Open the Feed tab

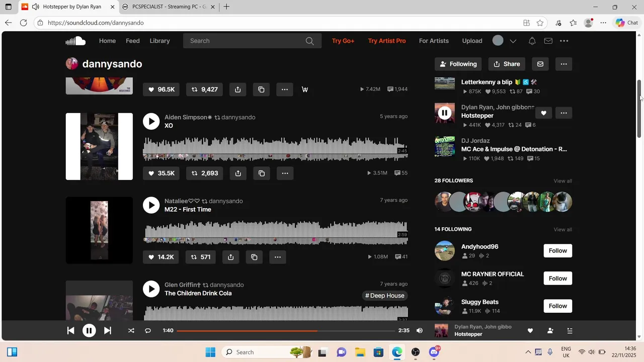coord(133,41)
